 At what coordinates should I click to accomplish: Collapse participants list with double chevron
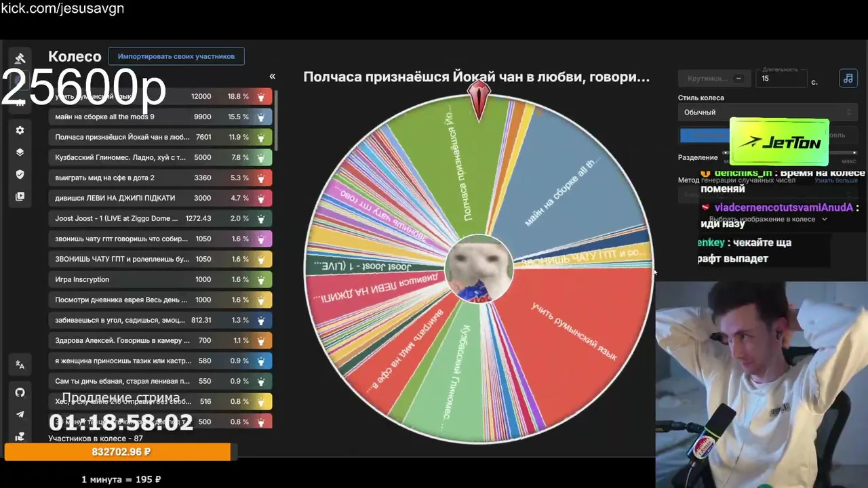273,77
